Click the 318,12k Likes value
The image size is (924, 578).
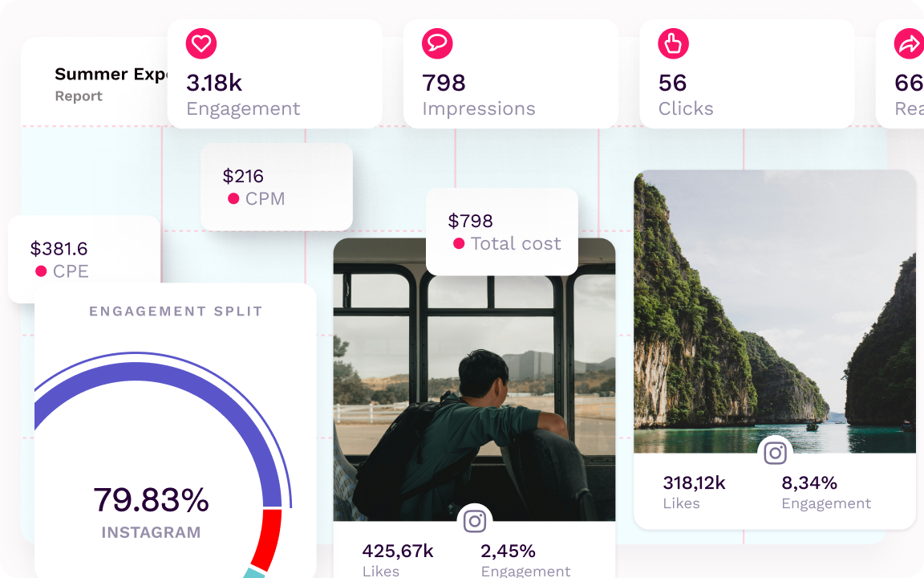[694, 482]
